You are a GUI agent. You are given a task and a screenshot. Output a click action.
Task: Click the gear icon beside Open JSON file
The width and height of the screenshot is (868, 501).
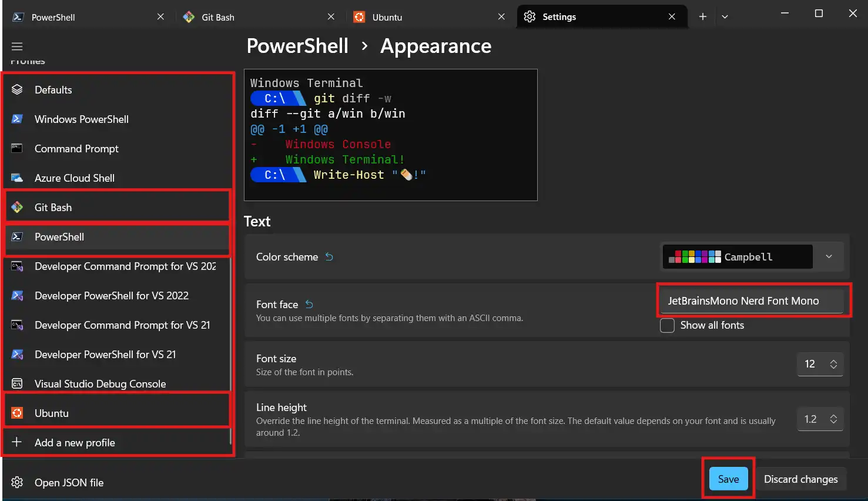click(17, 482)
